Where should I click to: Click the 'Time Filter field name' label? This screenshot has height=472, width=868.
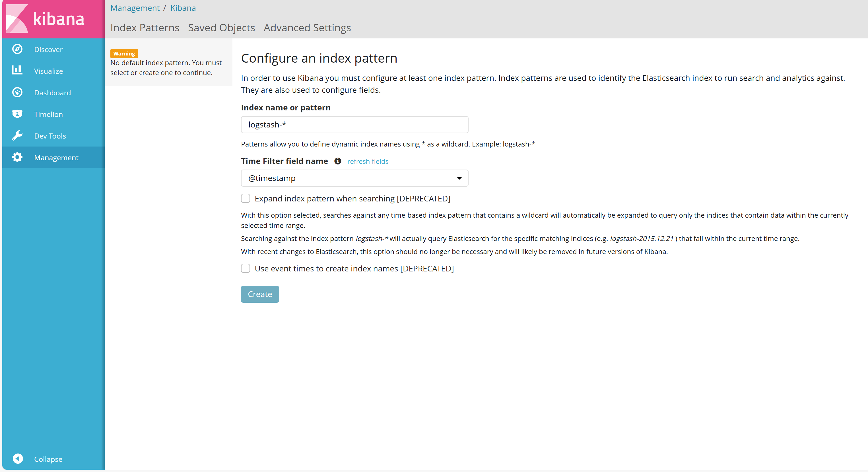pyautogui.click(x=284, y=161)
